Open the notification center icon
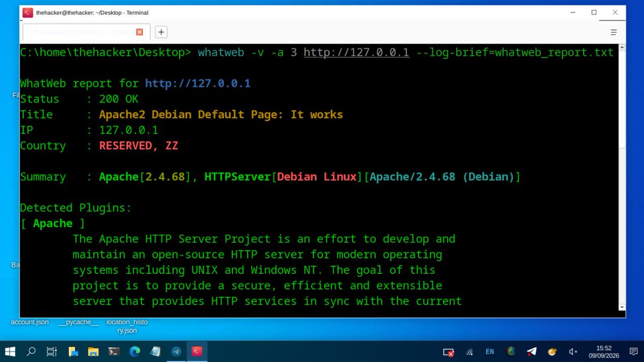The image size is (644, 362). [x=633, y=352]
